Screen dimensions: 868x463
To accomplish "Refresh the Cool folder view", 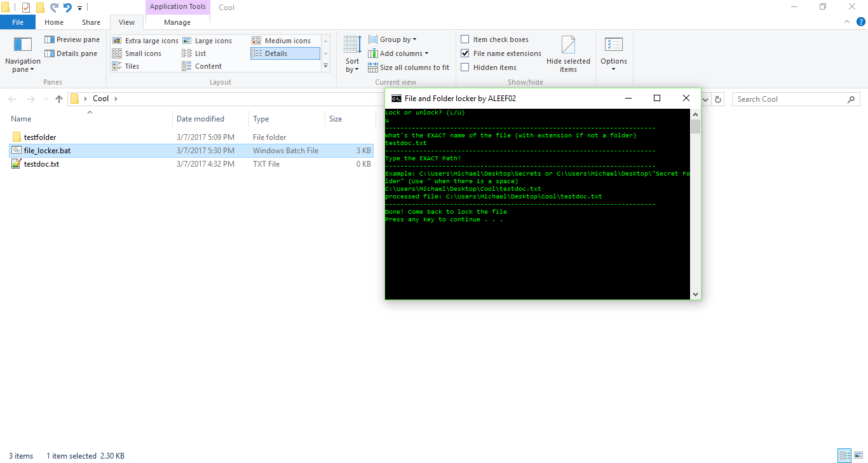I will tap(718, 99).
